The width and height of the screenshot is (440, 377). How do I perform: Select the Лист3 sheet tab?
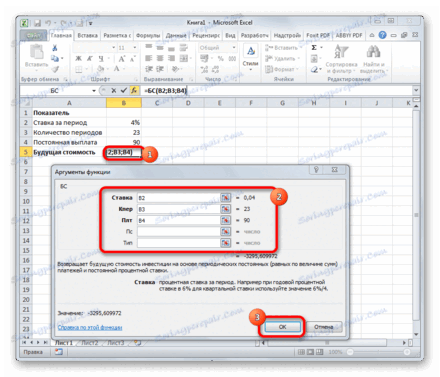tap(115, 343)
